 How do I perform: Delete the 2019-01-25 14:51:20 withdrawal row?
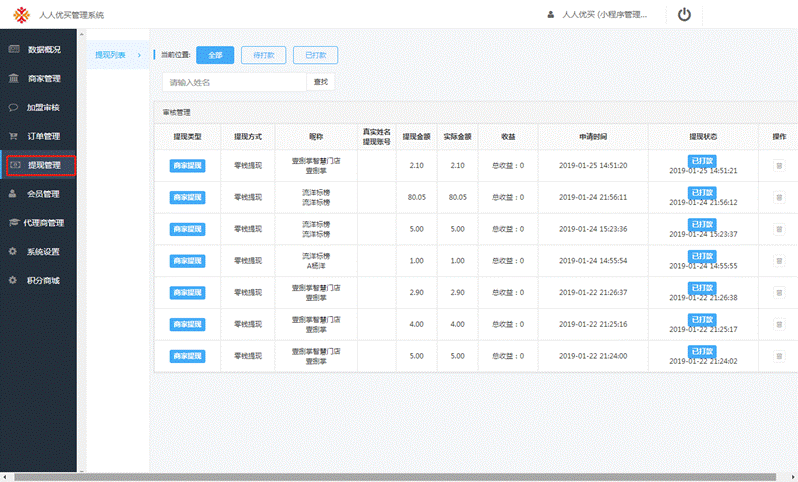click(779, 165)
